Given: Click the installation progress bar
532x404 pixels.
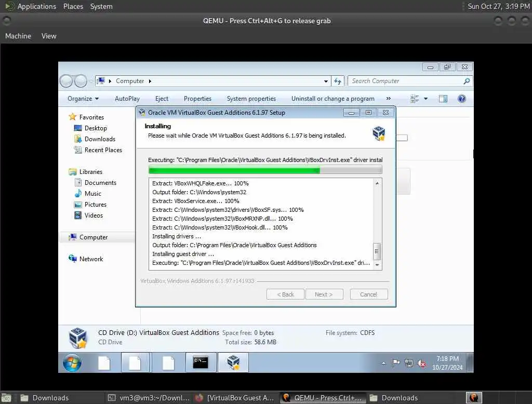Looking at the screenshot, I should 265,170.
